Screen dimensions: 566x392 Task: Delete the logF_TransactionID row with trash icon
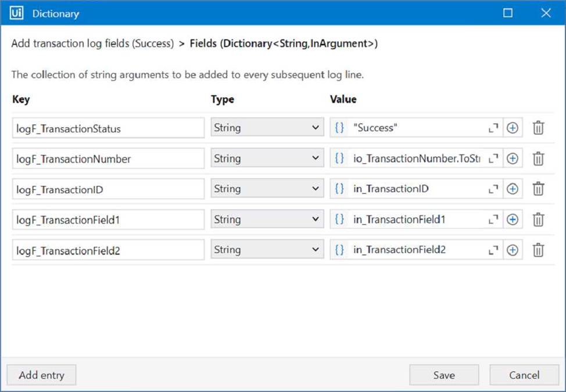pos(538,189)
